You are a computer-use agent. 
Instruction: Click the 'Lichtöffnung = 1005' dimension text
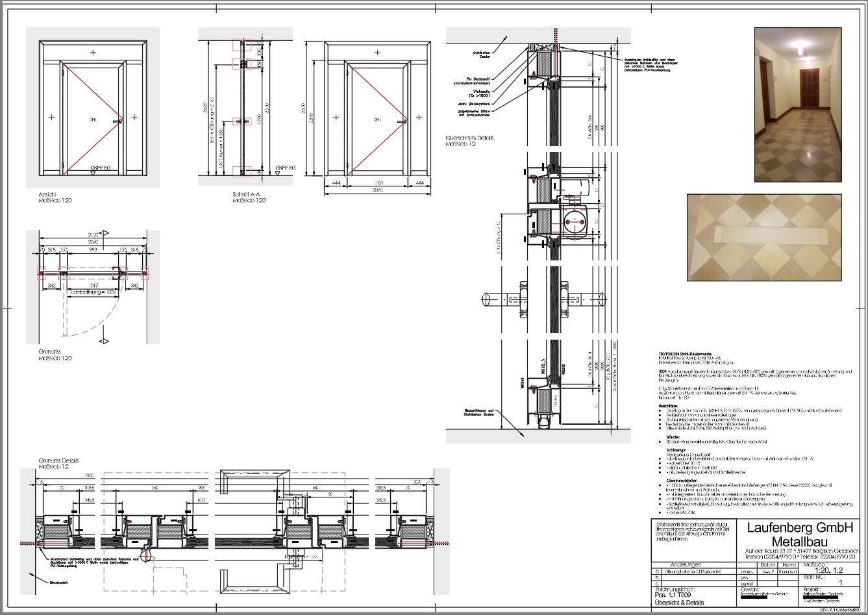[x=93, y=292]
